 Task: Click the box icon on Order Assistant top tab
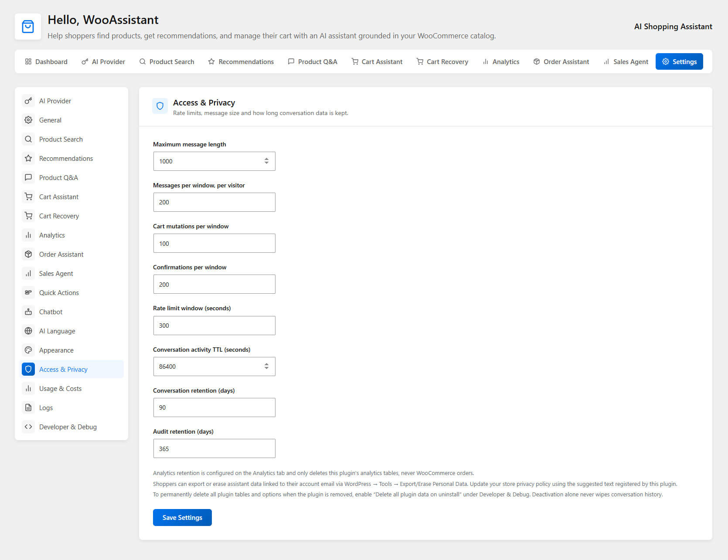point(537,62)
